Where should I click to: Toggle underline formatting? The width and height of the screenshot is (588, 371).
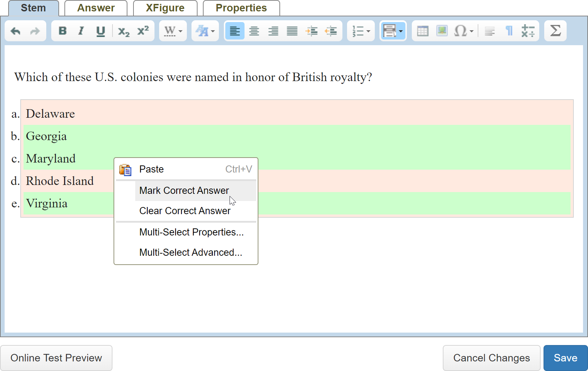pos(100,31)
